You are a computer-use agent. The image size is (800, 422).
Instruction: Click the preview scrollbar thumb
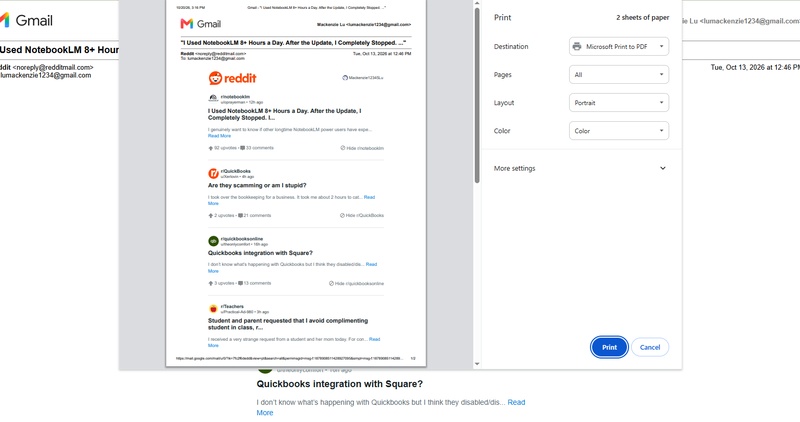[477, 94]
